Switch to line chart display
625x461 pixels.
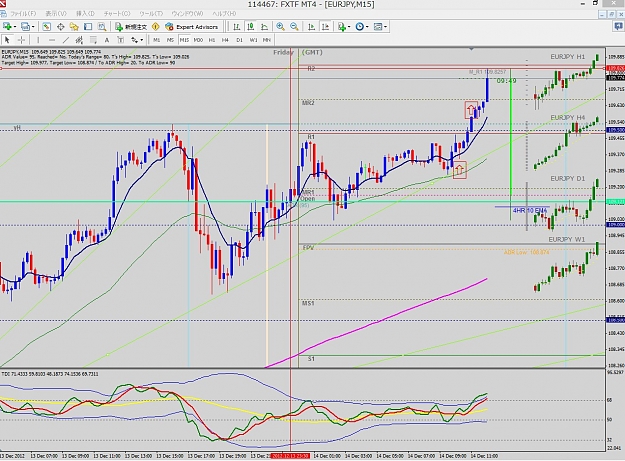point(264,27)
